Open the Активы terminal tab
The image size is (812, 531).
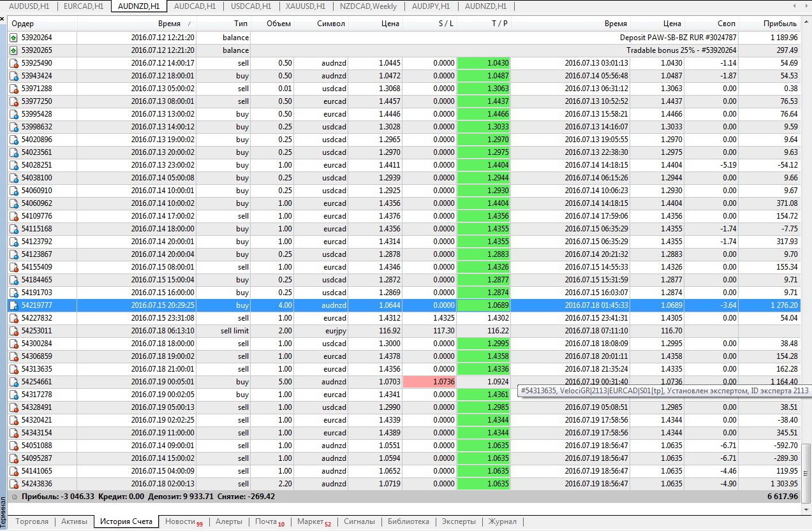(x=75, y=521)
